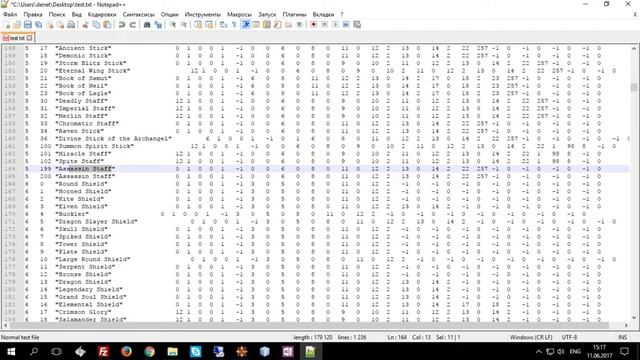Image resolution: width=640 pixels, height=360 pixels.
Task: Open the Replace dialog toolbar icon
Action: tap(158, 25)
